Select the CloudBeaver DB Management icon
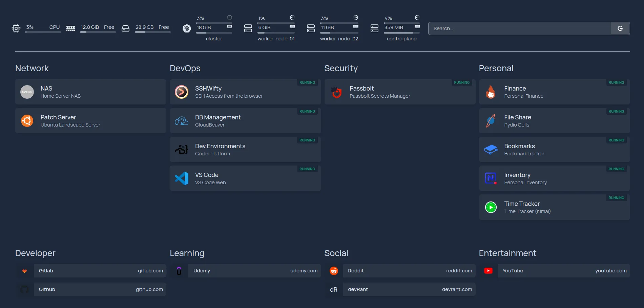Viewport: 644px width, 308px height. [182, 120]
